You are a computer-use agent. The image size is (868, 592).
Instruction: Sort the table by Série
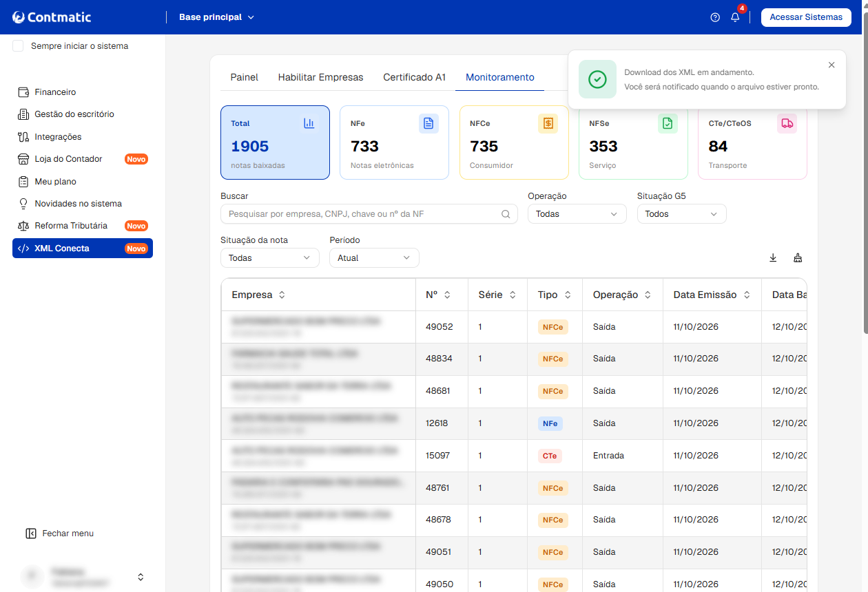point(513,295)
